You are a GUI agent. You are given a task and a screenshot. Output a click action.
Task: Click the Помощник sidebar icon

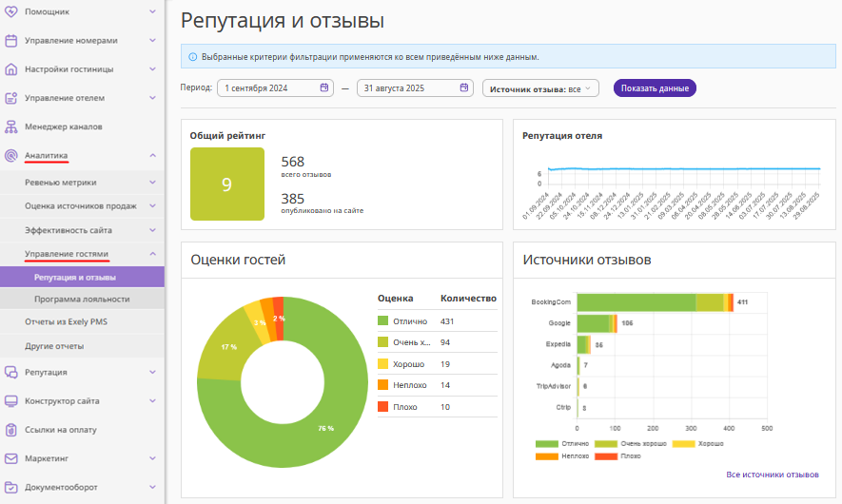point(11,11)
